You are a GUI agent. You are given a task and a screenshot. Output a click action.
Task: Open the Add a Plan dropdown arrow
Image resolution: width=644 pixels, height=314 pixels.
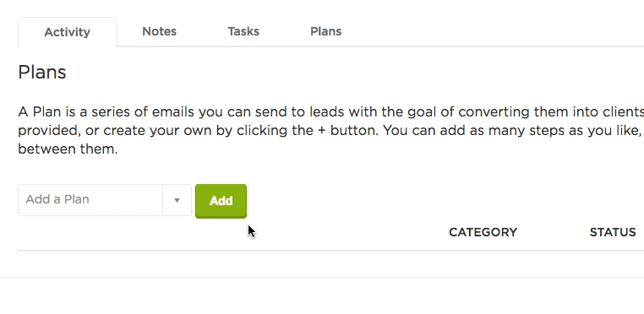pyautogui.click(x=177, y=200)
